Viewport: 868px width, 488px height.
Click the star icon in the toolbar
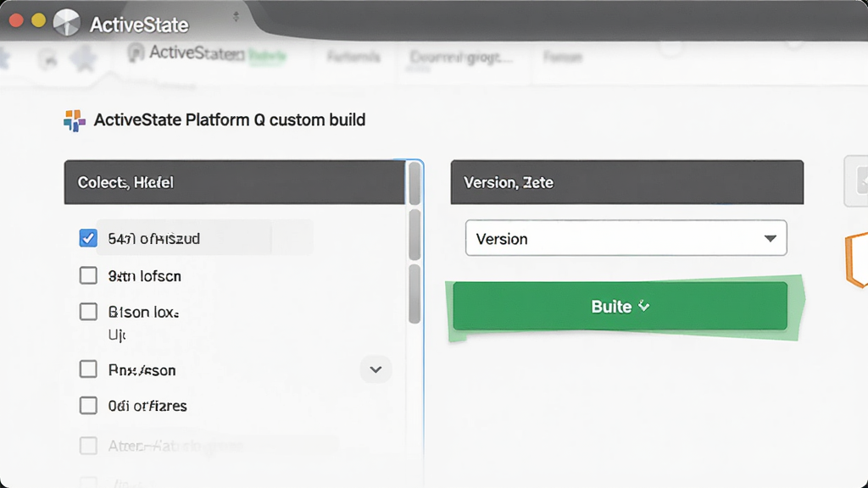[84, 58]
